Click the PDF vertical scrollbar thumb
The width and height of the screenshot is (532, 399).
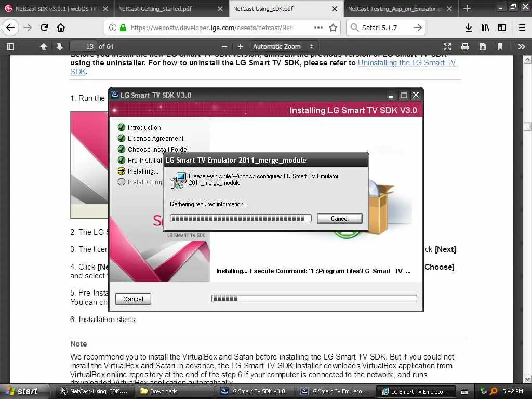[x=528, y=127]
